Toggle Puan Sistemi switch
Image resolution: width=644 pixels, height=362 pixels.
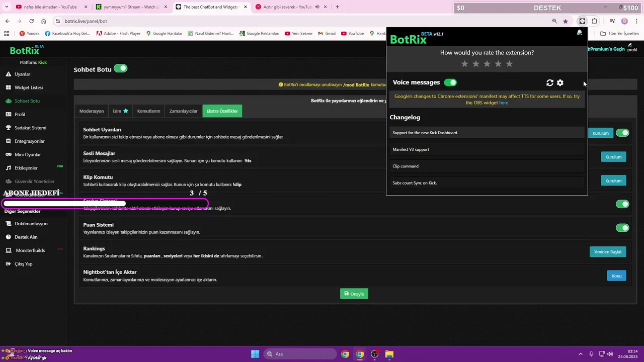623,228
